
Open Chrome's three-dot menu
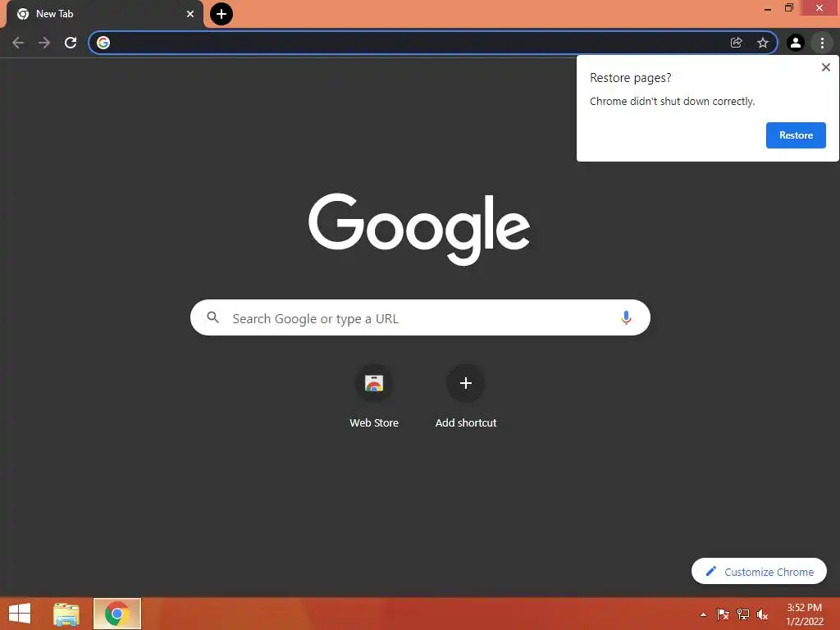coord(822,43)
